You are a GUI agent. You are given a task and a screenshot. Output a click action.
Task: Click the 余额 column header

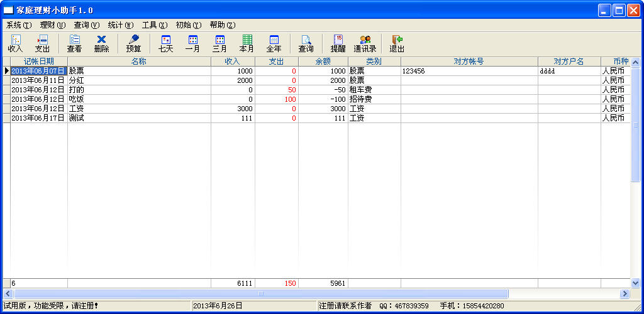click(323, 62)
